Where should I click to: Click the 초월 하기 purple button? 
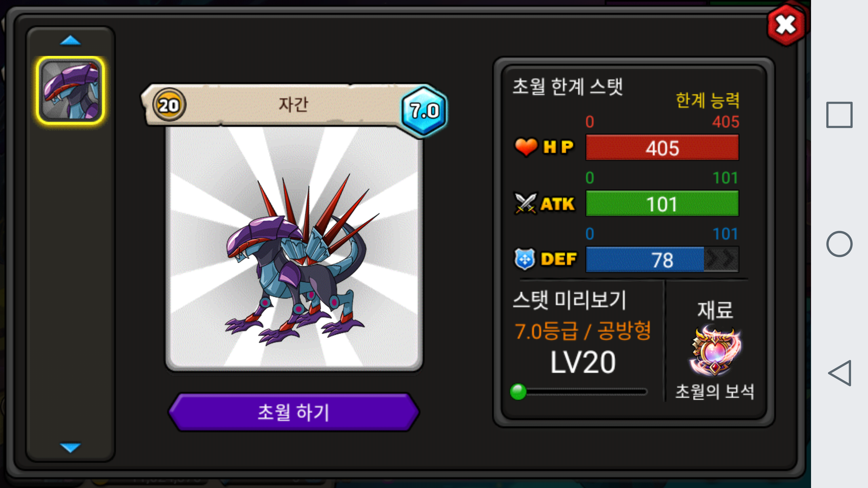click(294, 412)
